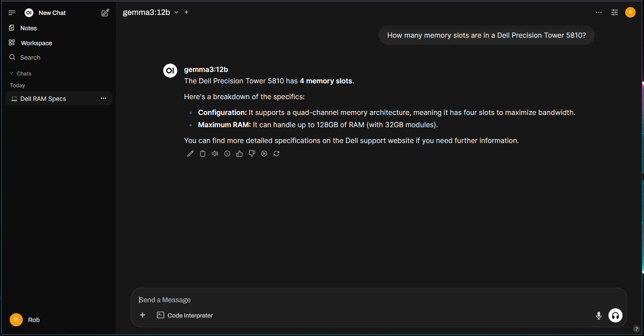Image resolution: width=644 pixels, height=336 pixels.
Task: Open the Dell RAM Specs chat options menu
Action: coord(104,98)
